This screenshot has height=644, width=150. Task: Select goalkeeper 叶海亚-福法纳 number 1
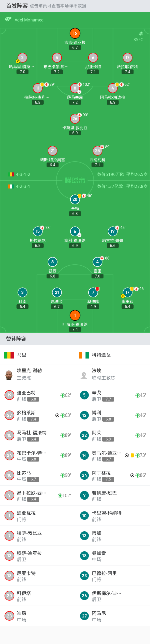pos(75,315)
